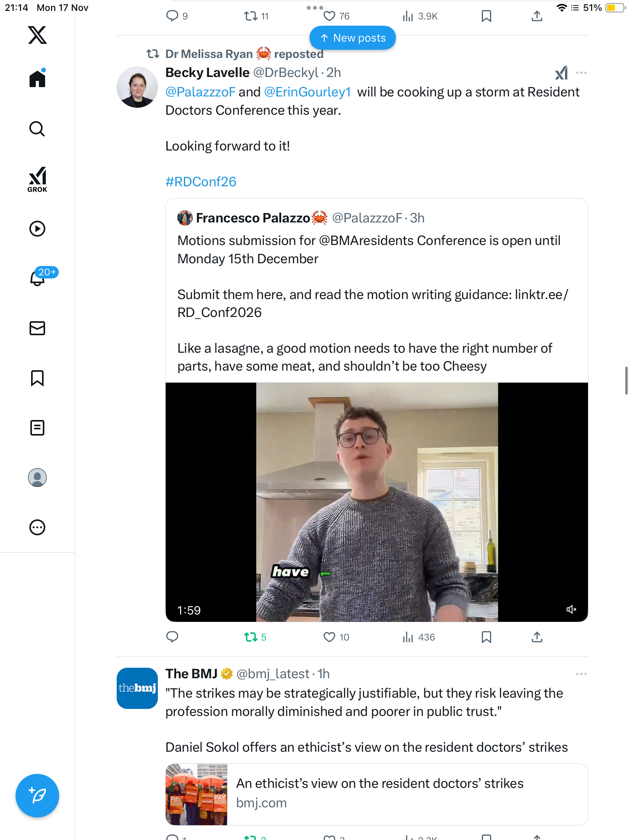Open Grok from the sidebar

tap(37, 179)
